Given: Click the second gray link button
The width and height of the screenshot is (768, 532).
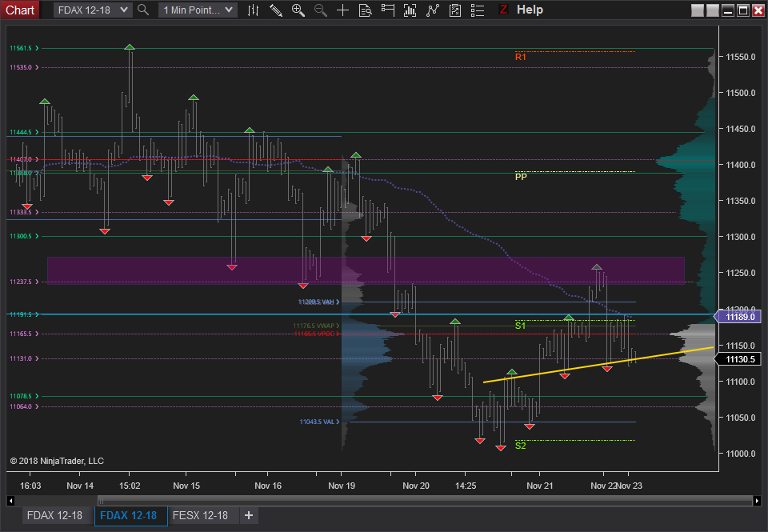Looking at the screenshot, I should 713,10.
